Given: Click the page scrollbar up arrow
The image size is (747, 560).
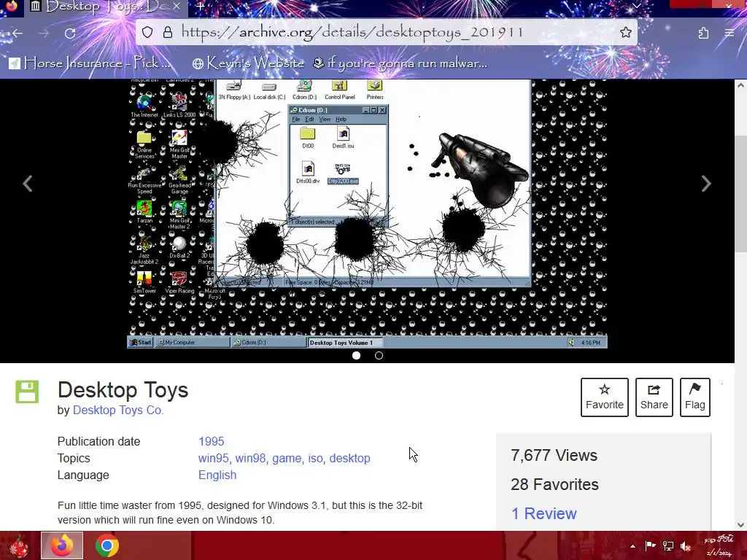Looking at the screenshot, I should (x=740, y=85).
